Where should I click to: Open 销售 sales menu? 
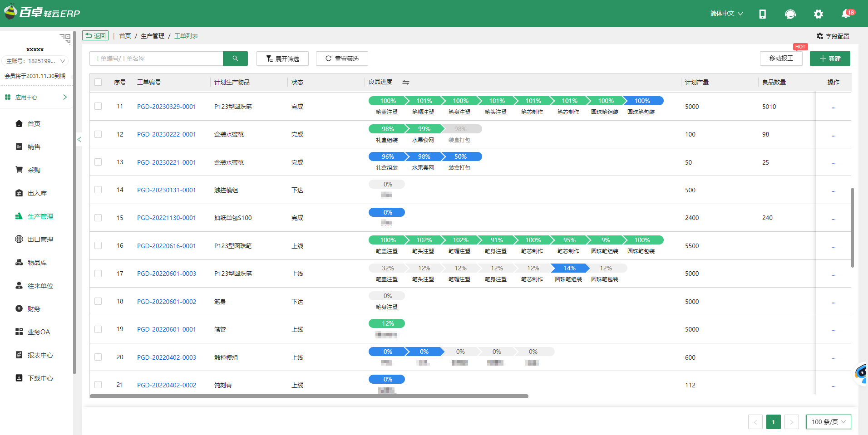click(34, 147)
